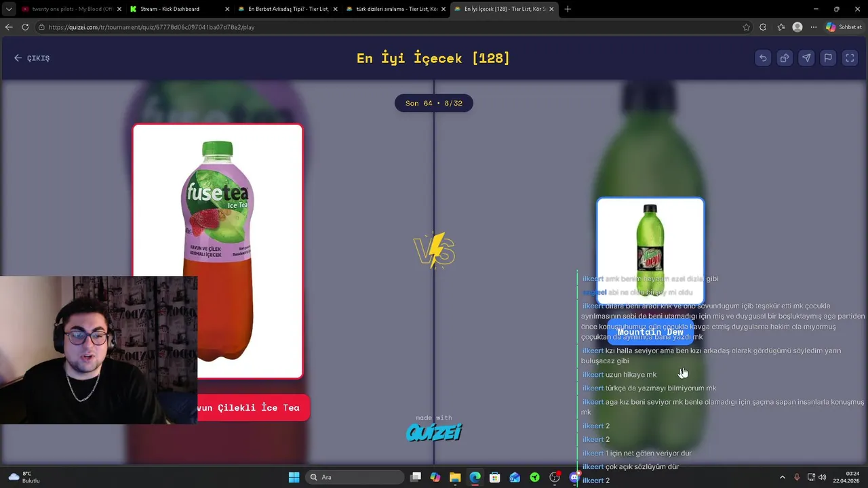Close the Kick Dashboard tab
Image resolution: width=868 pixels, height=488 pixels.
(227, 9)
